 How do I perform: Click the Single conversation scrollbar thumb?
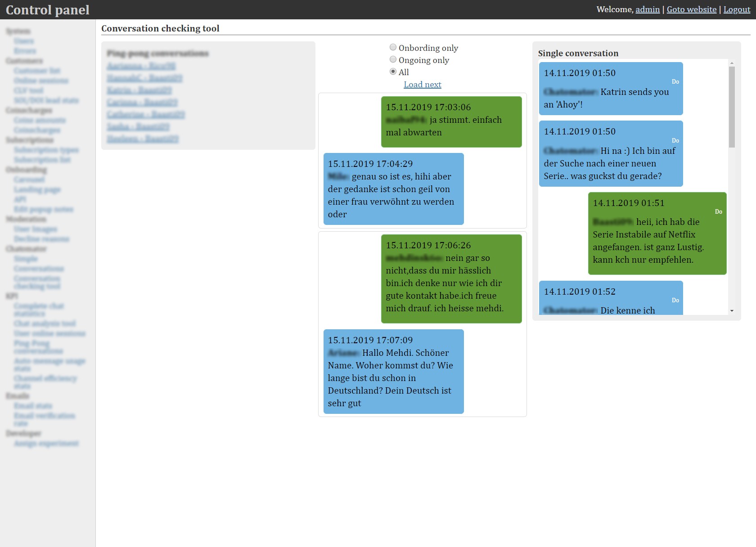[x=732, y=107]
